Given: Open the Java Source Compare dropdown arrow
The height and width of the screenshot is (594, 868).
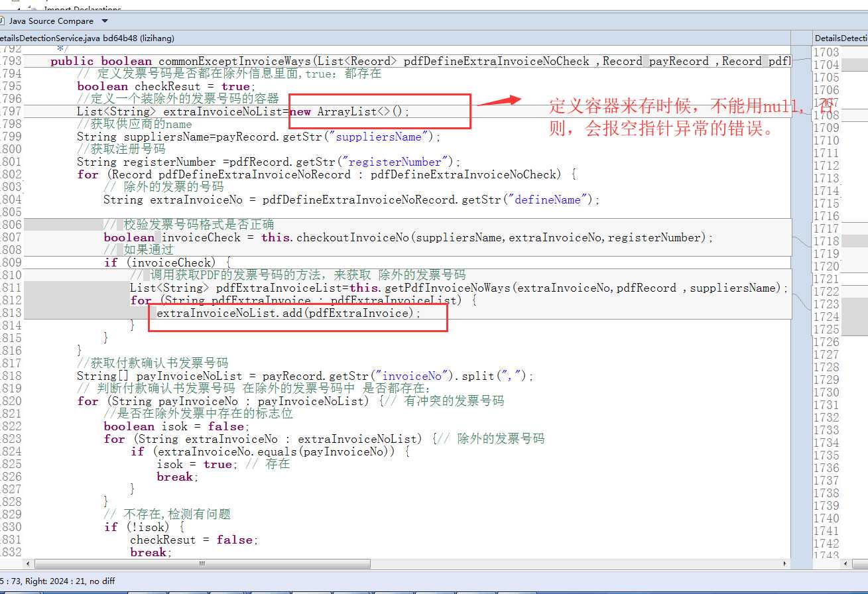Looking at the screenshot, I should click(x=105, y=21).
